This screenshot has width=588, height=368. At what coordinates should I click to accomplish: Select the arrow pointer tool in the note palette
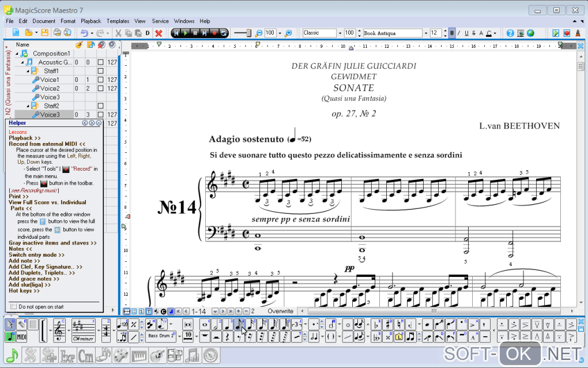(10, 325)
